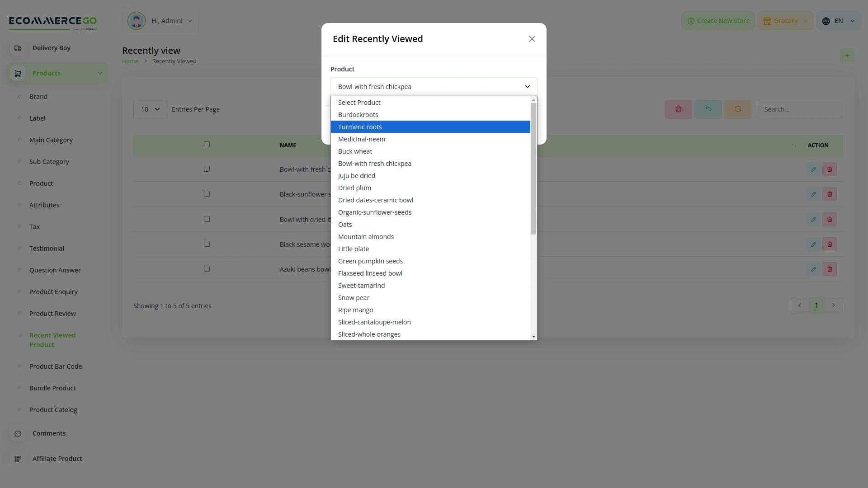
Task: Open Affiliate Product in the sidebar
Action: [57, 458]
